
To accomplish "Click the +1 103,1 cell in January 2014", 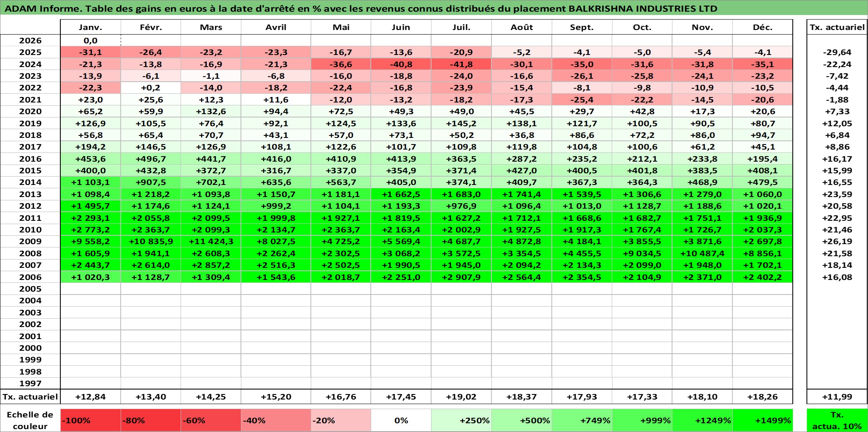I will 91,182.
